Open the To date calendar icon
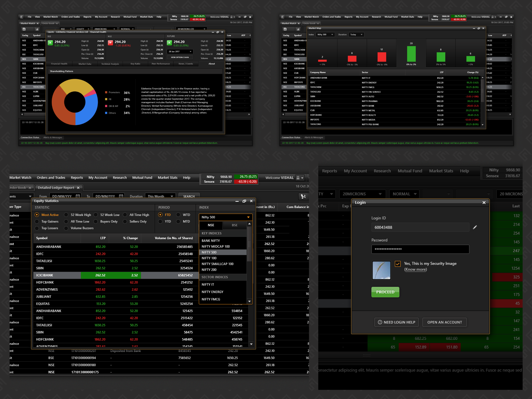This screenshot has height=399, width=532. pyautogui.click(x=121, y=196)
